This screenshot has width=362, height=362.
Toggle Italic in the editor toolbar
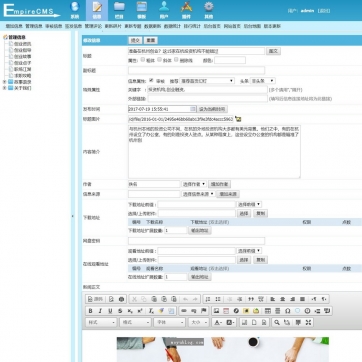tap(100, 311)
